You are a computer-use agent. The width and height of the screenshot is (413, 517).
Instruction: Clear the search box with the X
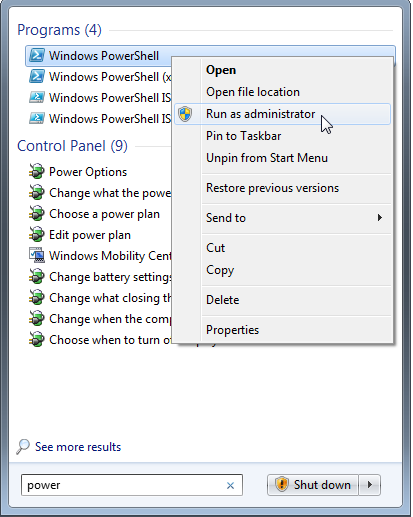(x=230, y=486)
